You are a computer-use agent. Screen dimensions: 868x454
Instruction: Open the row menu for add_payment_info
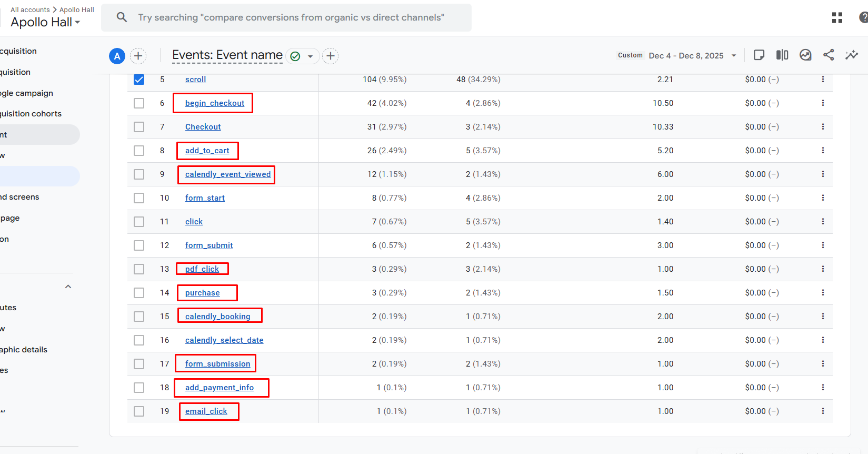tap(823, 388)
